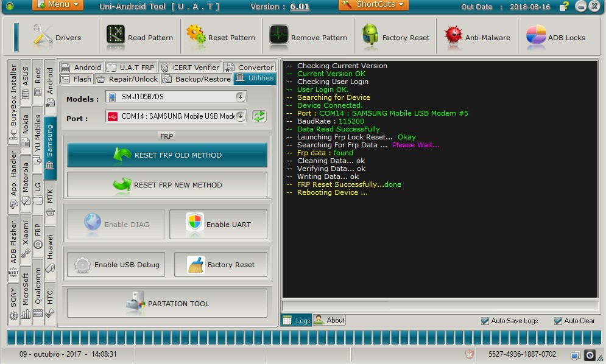Open App. Handler vertical tab

coord(13,180)
